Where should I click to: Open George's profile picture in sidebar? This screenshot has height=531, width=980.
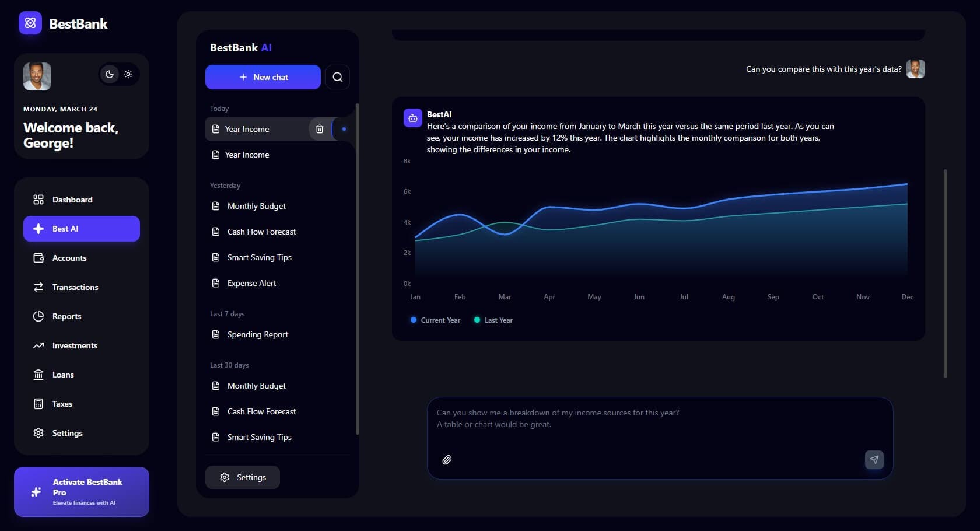coord(37,76)
